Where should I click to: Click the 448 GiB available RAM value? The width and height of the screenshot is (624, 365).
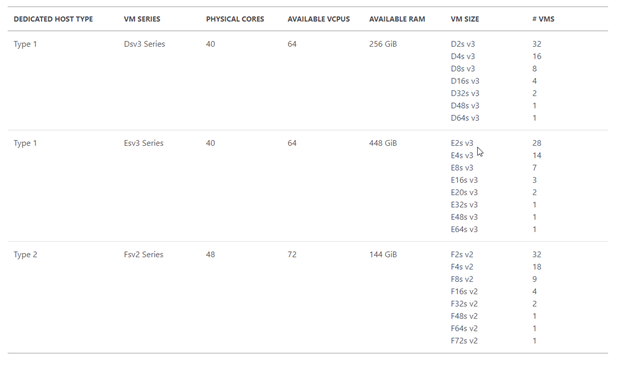[383, 143]
